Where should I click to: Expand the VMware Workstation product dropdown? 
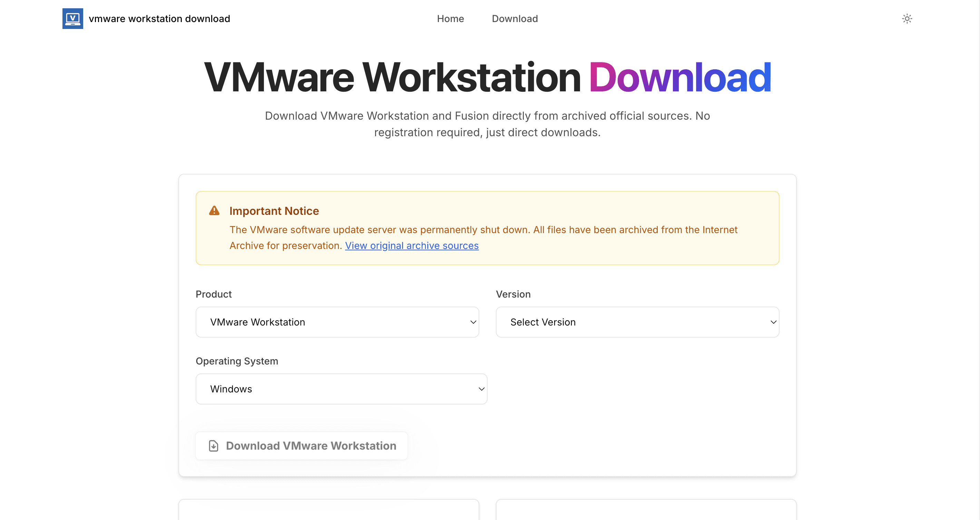[x=337, y=322]
